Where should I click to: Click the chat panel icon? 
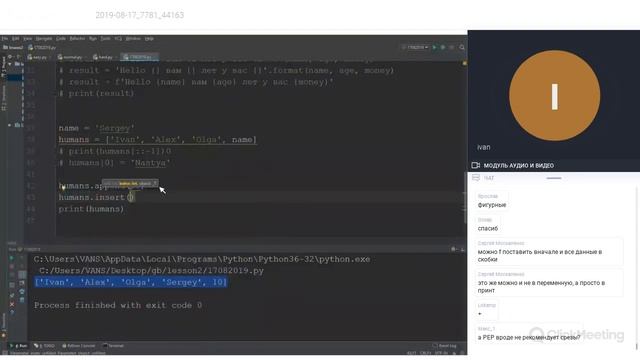[476, 178]
